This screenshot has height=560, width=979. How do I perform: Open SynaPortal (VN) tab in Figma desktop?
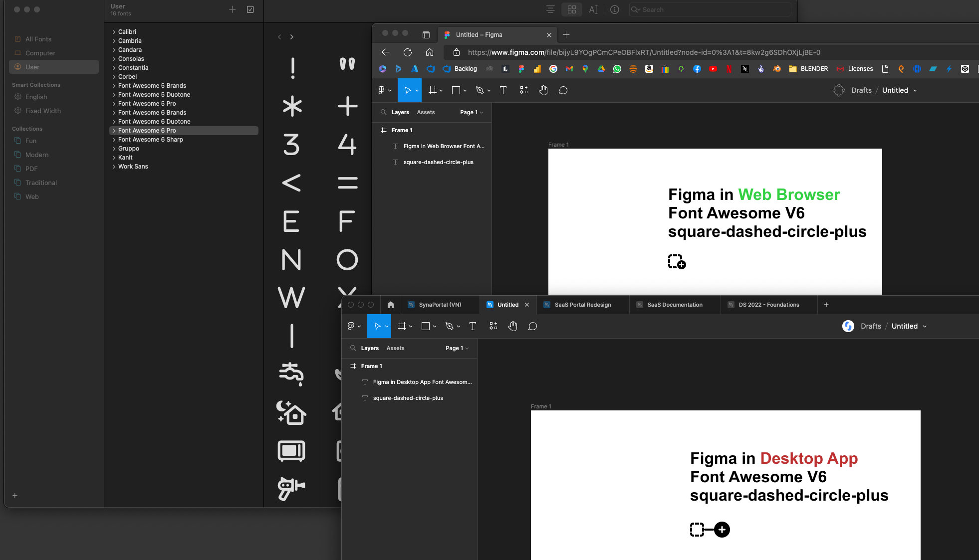(440, 305)
